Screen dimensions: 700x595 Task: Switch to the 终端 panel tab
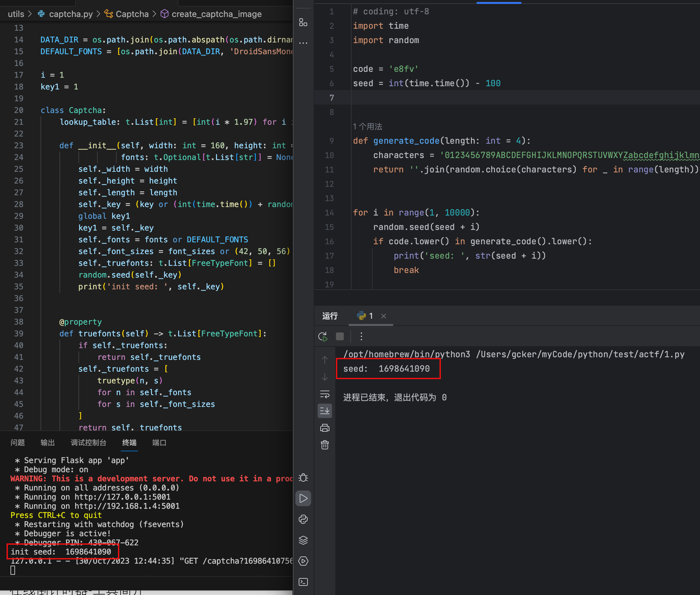[x=129, y=442]
